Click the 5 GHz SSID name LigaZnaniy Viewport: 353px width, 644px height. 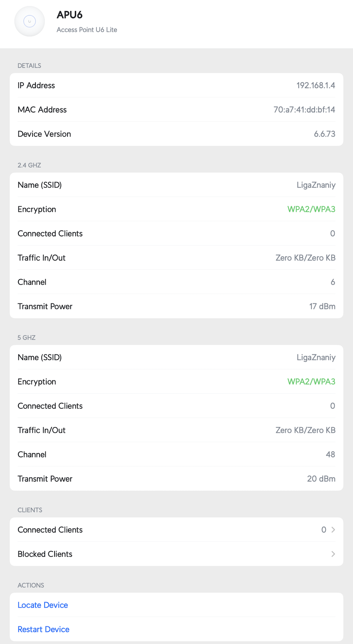tap(316, 357)
